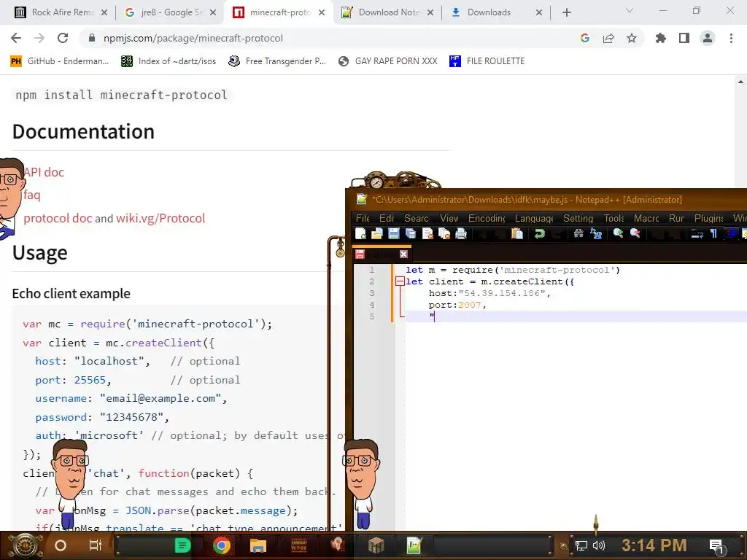Click the Close All icon in Notepad++ toolbar
Viewport: 747px width, 560px height.
click(444, 233)
